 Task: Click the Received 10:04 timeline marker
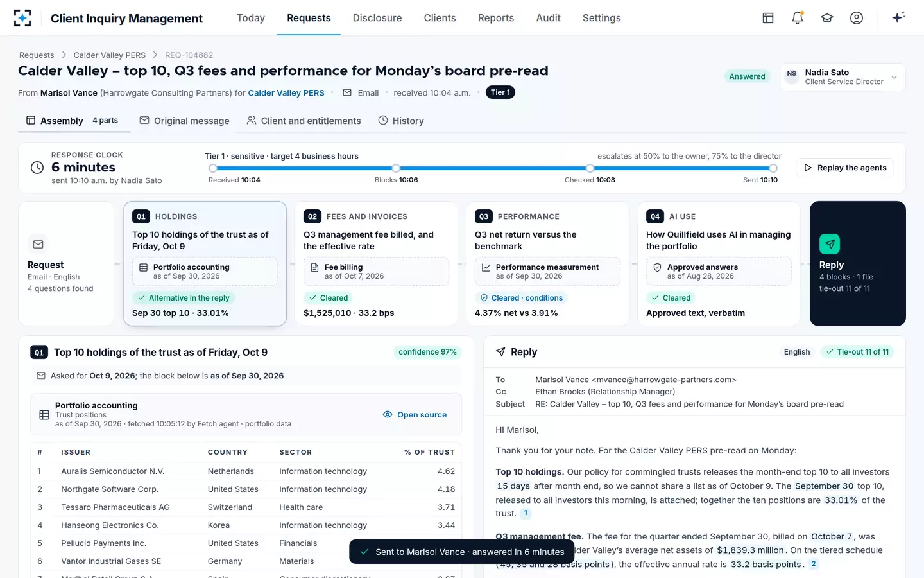(x=213, y=168)
